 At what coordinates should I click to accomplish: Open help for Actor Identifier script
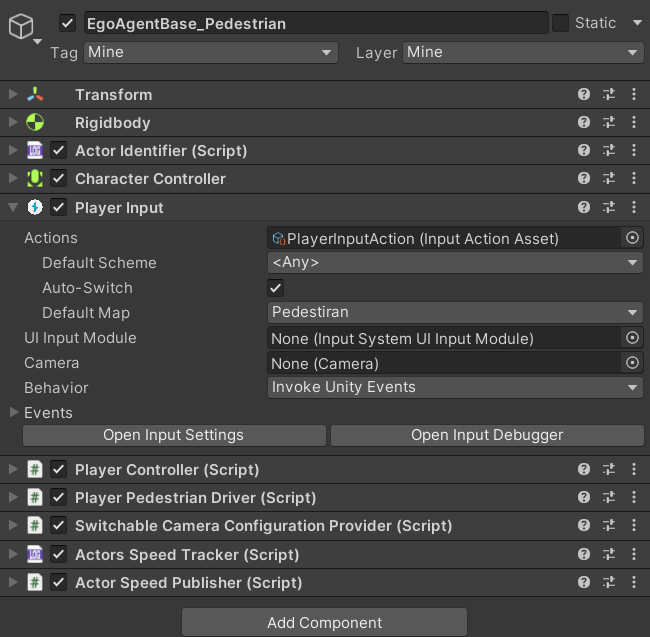tap(584, 150)
